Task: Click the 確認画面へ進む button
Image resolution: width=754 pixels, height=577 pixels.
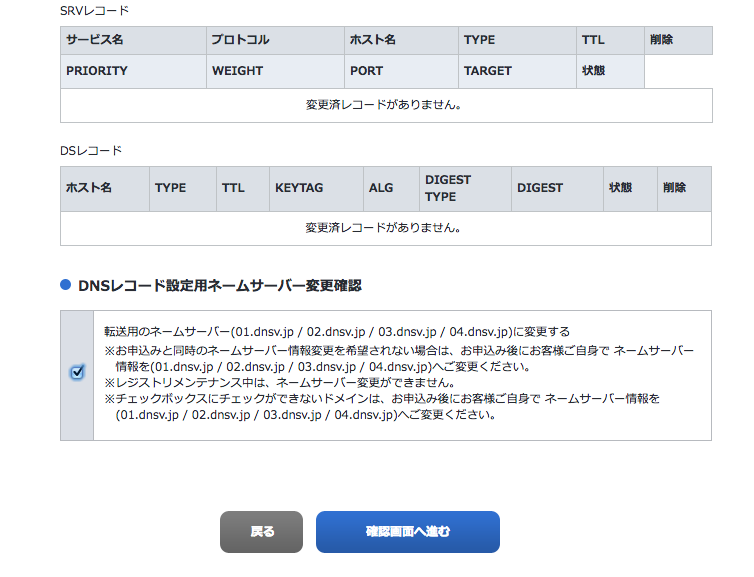Action: (407, 531)
